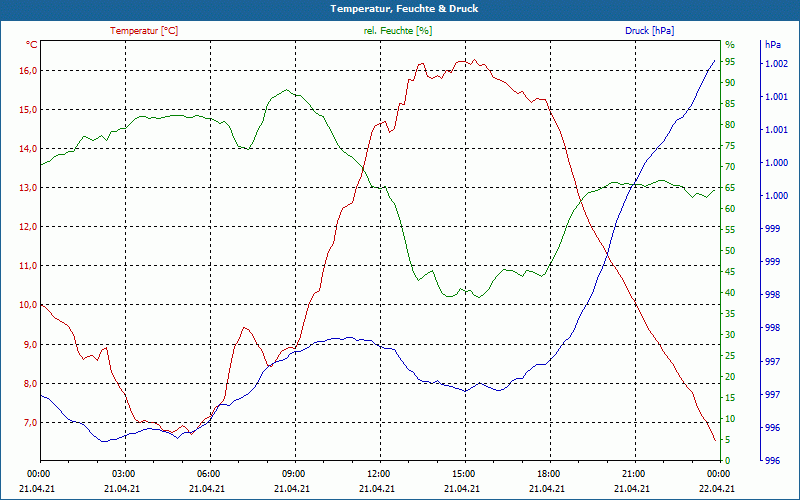Click the 16,0 temperature axis value
Screen dimensions: 800x500
pyautogui.click(x=29, y=70)
